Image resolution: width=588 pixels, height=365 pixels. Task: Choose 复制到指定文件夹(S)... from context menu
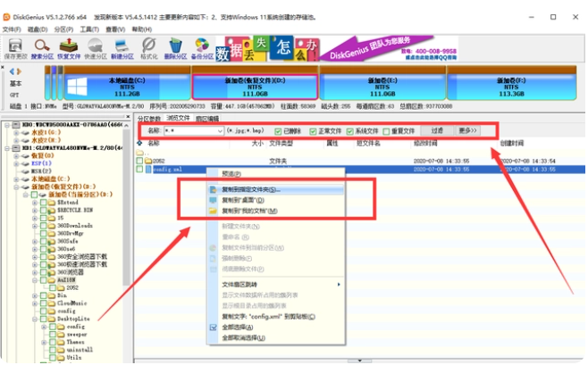click(275, 190)
